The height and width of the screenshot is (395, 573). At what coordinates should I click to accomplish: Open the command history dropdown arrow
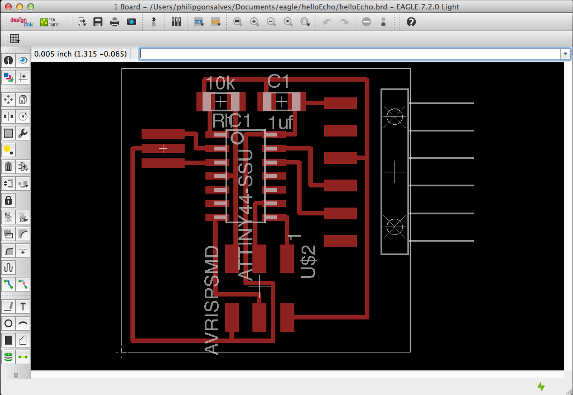pos(565,54)
